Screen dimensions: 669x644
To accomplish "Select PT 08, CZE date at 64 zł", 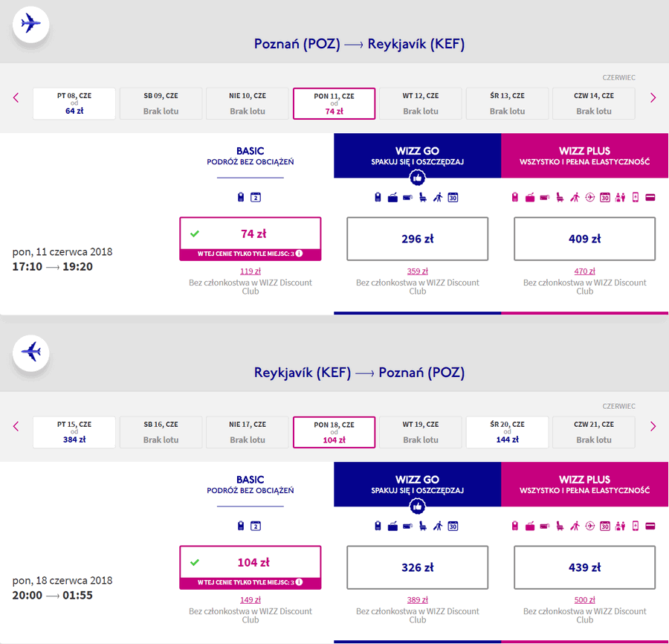I will pyautogui.click(x=74, y=103).
